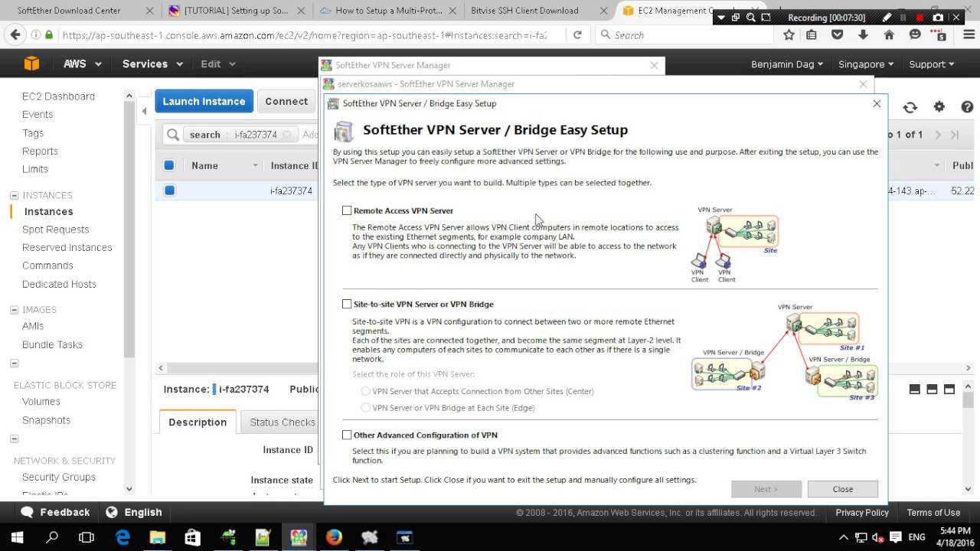Click the Close button in Easy Setup dialog

tap(843, 489)
